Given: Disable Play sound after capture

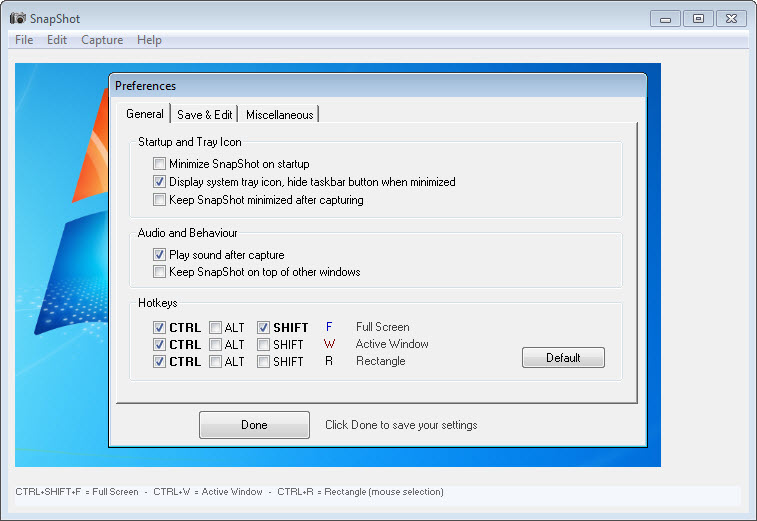Looking at the screenshot, I should click(159, 254).
